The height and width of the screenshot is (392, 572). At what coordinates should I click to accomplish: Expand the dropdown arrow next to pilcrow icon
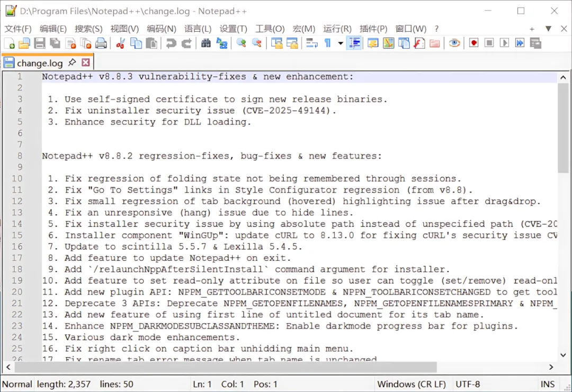pos(341,43)
